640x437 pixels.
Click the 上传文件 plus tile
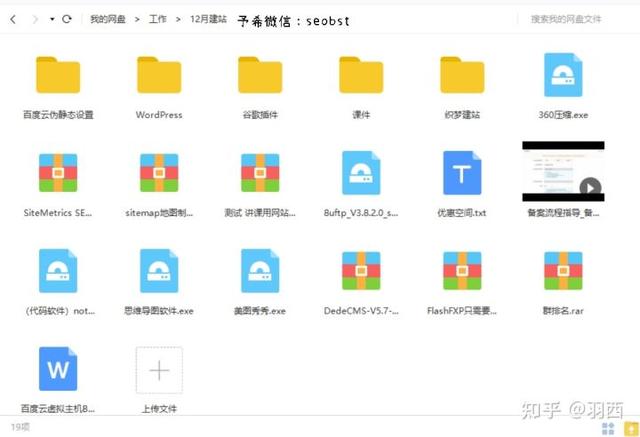point(159,370)
